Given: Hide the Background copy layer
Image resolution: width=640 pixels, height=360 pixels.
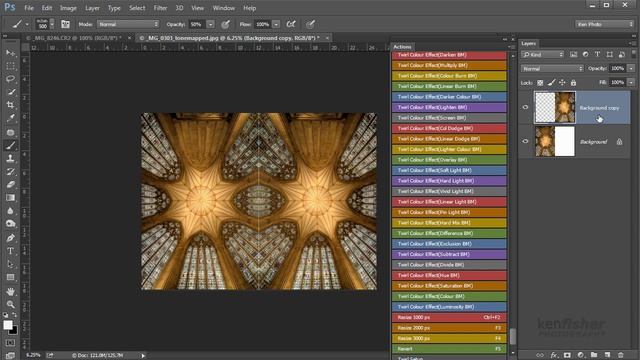Looking at the screenshot, I should [525, 107].
